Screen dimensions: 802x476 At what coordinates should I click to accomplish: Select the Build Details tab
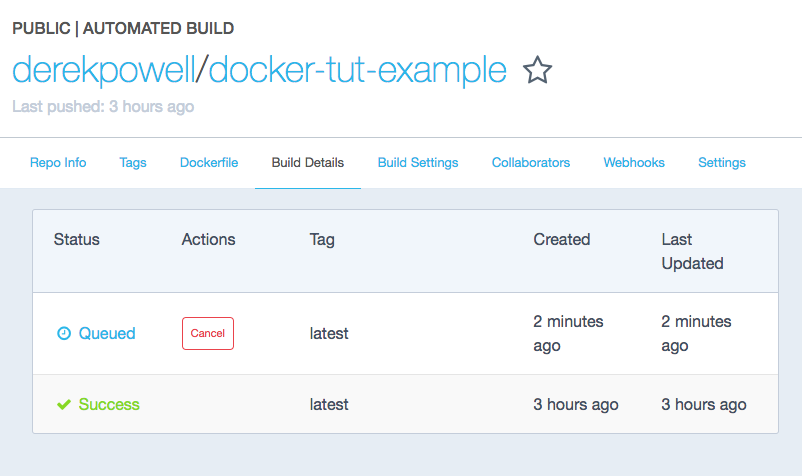(308, 163)
